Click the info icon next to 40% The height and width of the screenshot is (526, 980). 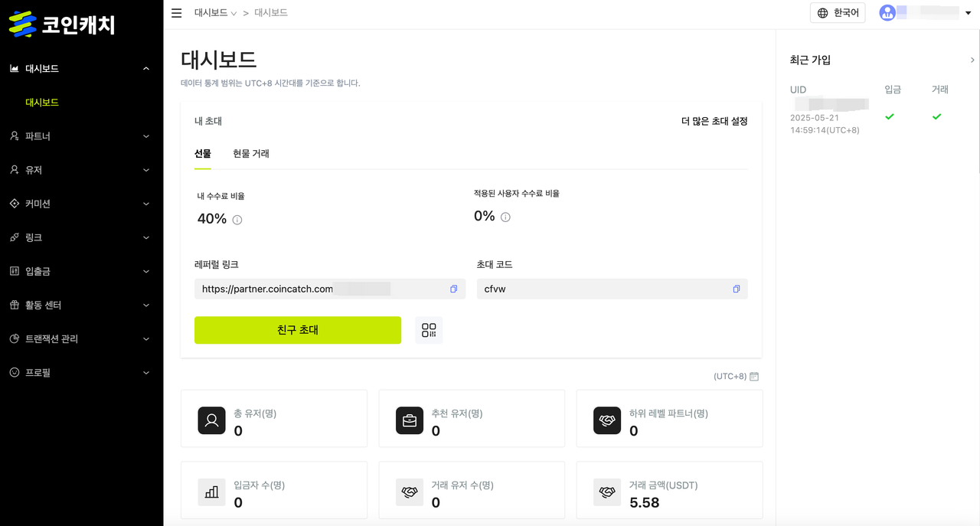tap(237, 220)
